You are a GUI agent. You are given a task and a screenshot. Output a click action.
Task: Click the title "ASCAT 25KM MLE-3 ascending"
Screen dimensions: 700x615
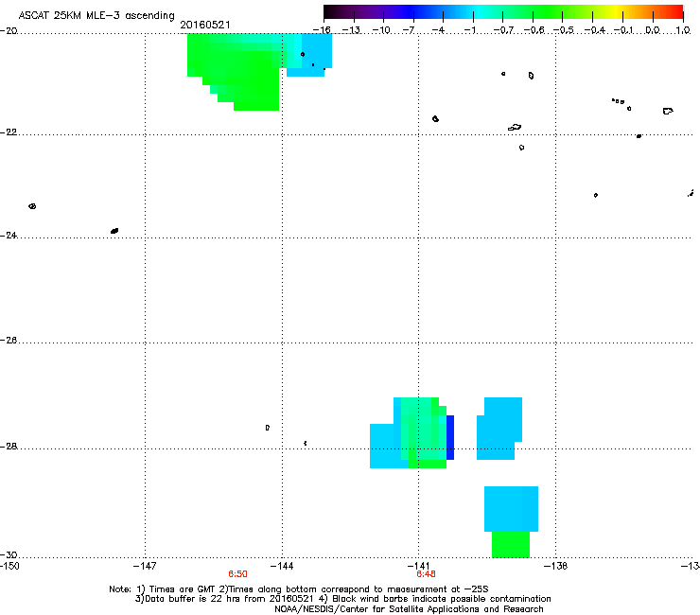tap(96, 15)
